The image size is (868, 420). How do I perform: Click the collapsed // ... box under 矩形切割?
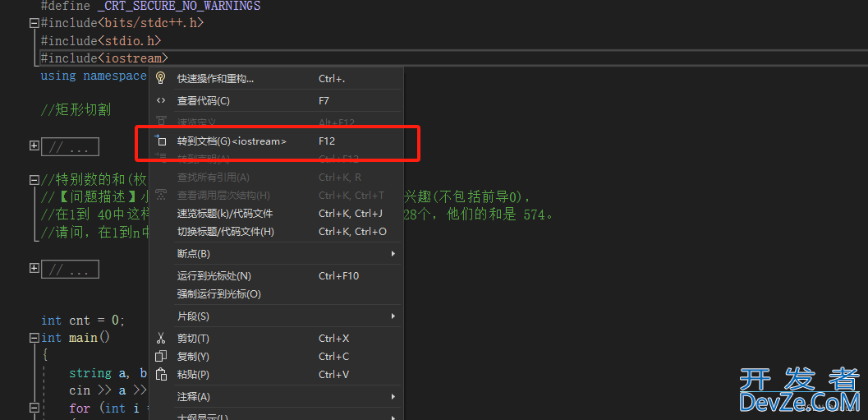coord(71,147)
